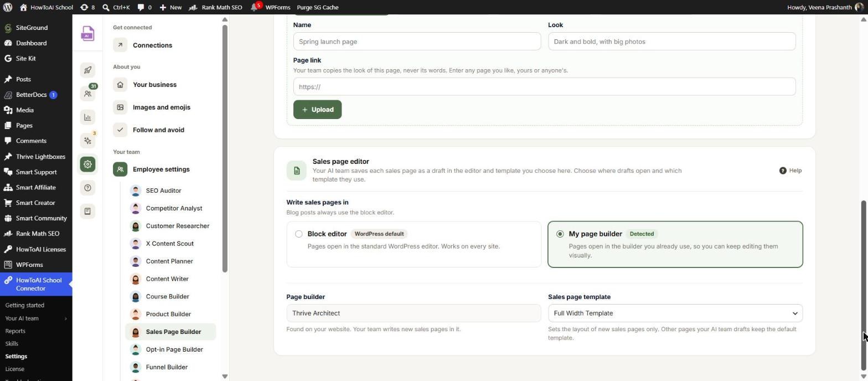The image size is (868, 381).
Task: Select the Product Builder employee
Action: pyautogui.click(x=170, y=314)
